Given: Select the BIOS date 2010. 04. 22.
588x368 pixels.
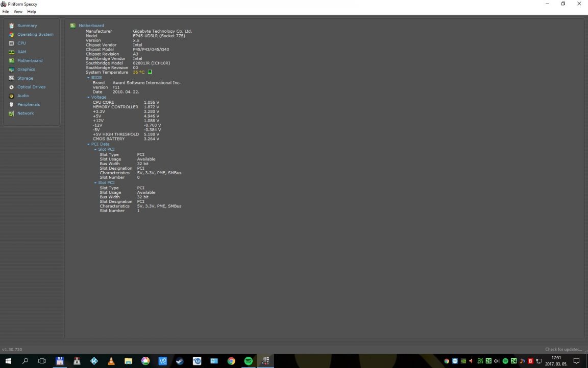Looking at the screenshot, I should [x=126, y=91].
